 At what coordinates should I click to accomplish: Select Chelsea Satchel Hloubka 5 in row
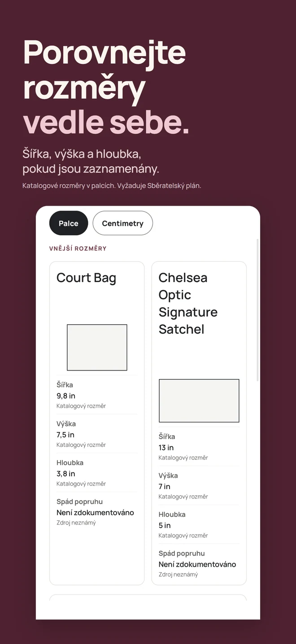(x=199, y=525)
